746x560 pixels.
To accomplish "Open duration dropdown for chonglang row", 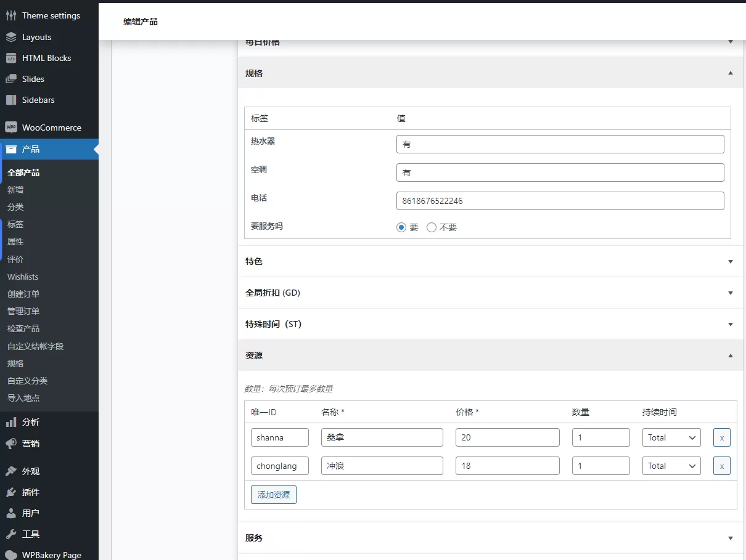I will pyautogui.click(x=671, y=466).
